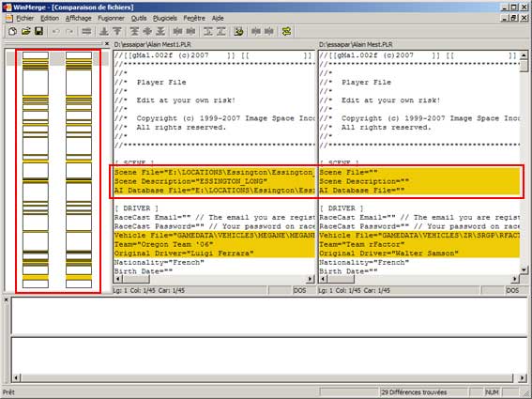
Task: Open the Fenêtre menu
Action: coord(194,19)
